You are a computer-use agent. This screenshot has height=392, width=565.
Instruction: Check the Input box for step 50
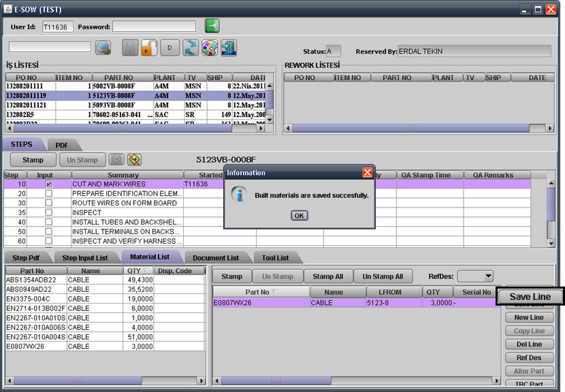point(48,231)
